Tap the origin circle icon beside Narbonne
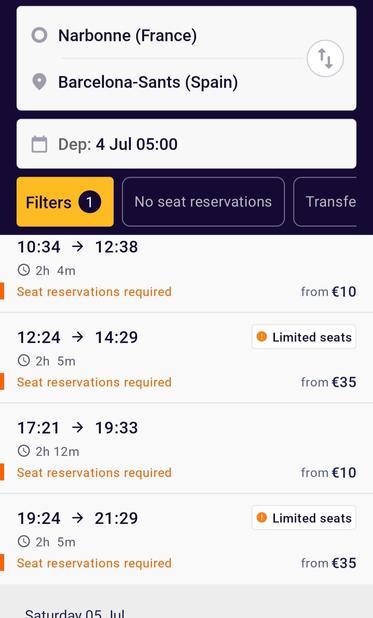This screenshot has height=618, width=373. pos(39,35)
